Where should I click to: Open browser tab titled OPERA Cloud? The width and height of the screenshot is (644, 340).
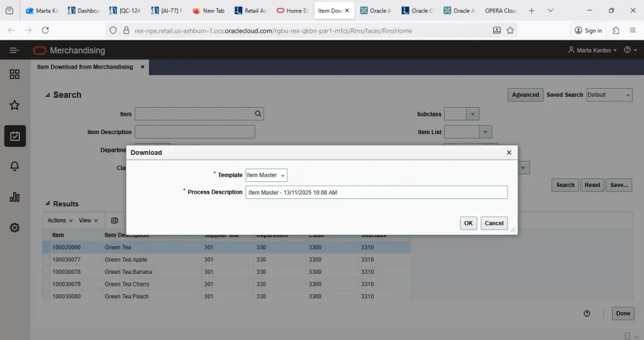coord(500,11)
